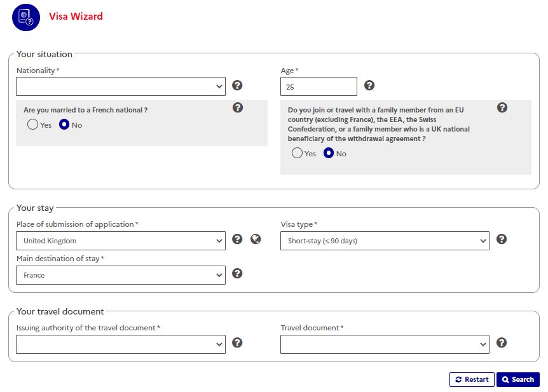
Task: Select Yes for traveling with EU family member
Action: (297, 153)
